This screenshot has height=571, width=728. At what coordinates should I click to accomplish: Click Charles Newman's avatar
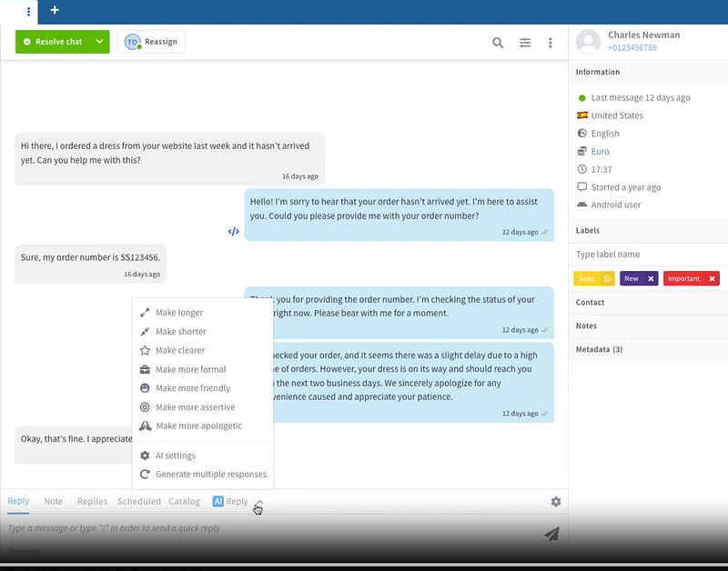[589, 41]
